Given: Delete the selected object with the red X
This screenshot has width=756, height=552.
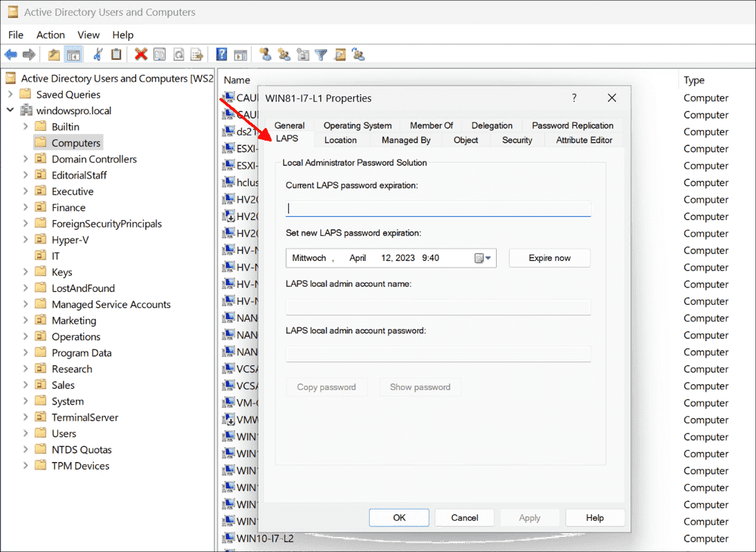Looking at the screenshot, I should coord(141,54).
